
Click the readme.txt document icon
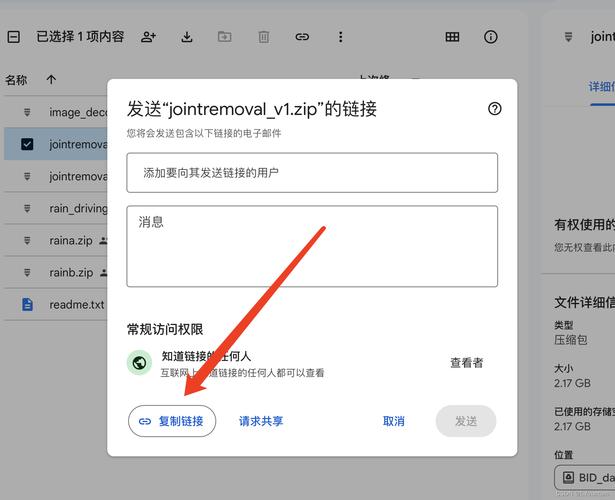pos(27,304)
